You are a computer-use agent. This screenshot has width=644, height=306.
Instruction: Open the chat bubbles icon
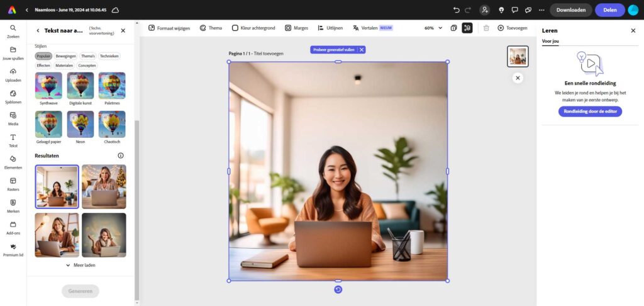(x=528, y=10)
